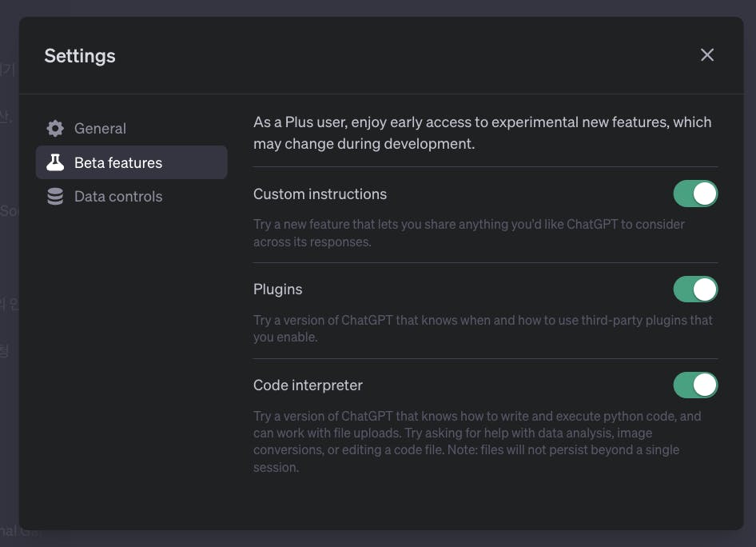The width and height of the screenshot is (756, 547).
Task: Select the Beta features tab label
Action: [x=118, y=162]
